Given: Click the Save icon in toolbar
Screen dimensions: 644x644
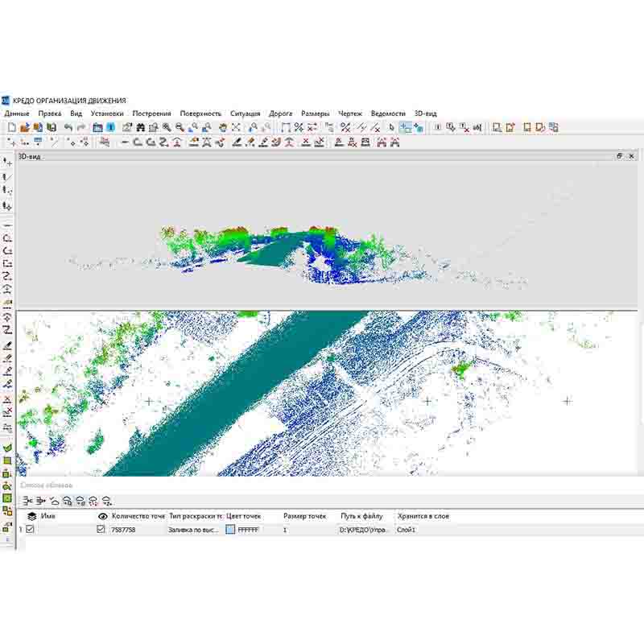Looking at the screenshot, I should tap(38, 127).
